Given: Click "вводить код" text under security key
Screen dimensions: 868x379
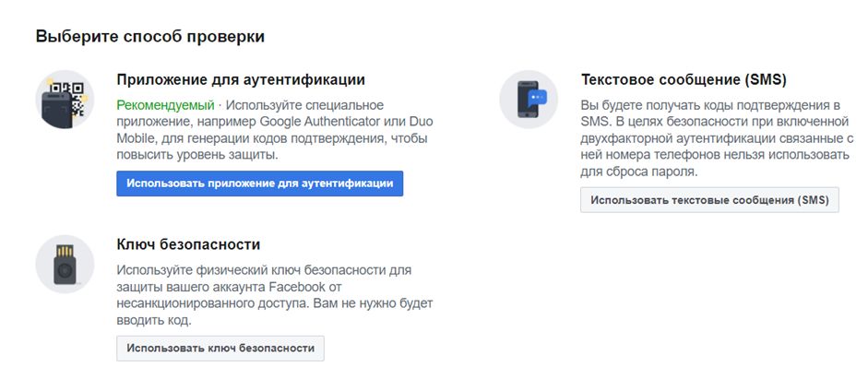Looking at the screenshot, I should pos(154,320).
